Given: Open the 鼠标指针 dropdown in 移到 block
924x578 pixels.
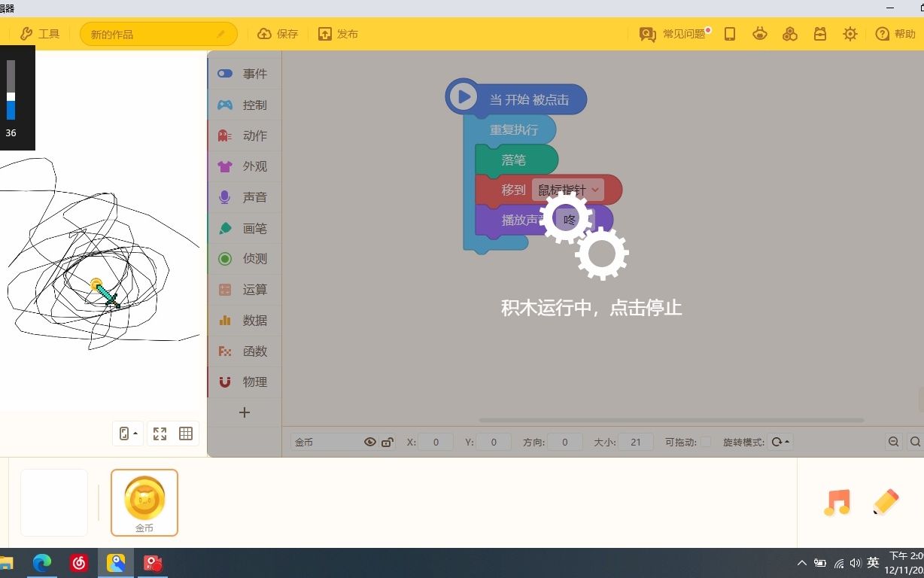Looking at the screenshot, I should coord(566,190).
